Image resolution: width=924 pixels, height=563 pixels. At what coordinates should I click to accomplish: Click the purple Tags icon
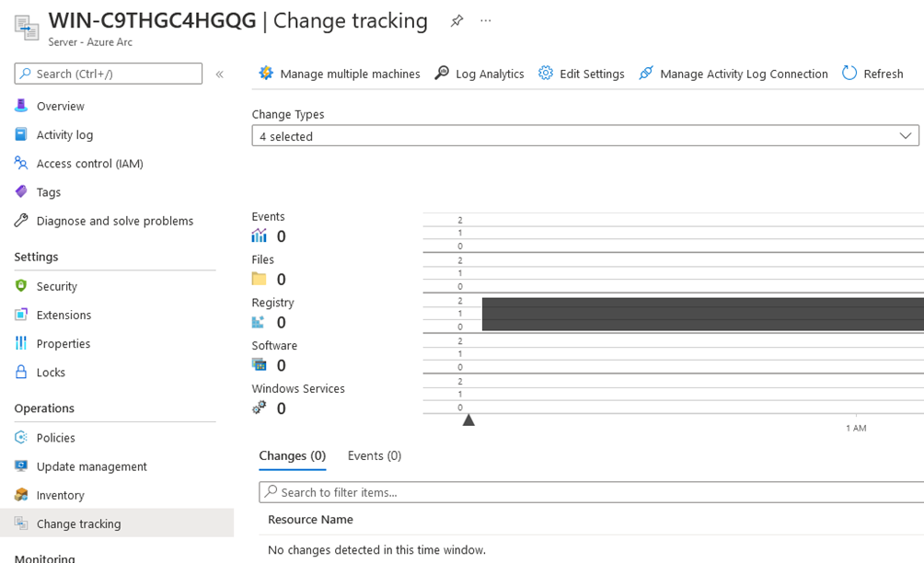[21, 191]
